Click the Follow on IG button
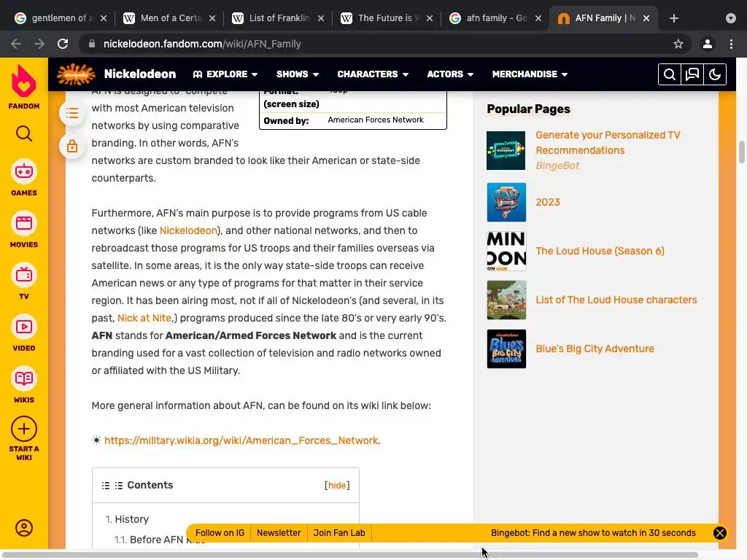Image resolution: width=747 pixels, height=560 pixels. 220,533
